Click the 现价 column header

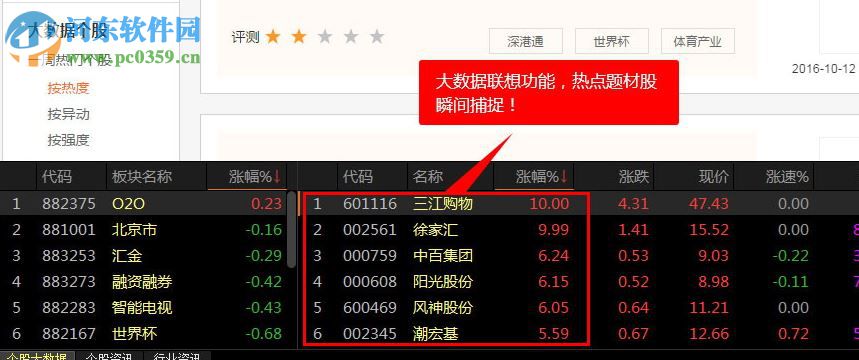pyautogui.click(x=714, y=176)
